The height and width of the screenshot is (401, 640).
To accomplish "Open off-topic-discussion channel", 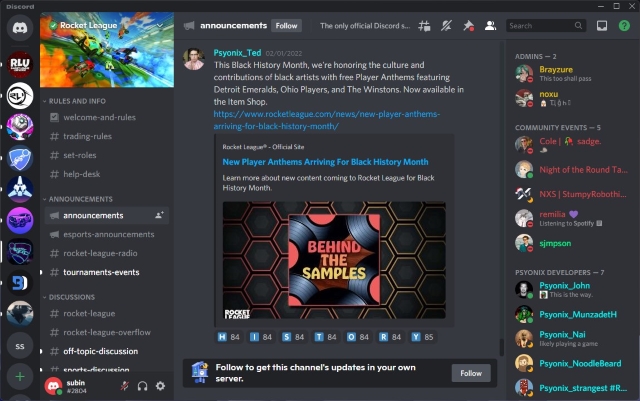I will pyautogui.click(x=107, y=351).
